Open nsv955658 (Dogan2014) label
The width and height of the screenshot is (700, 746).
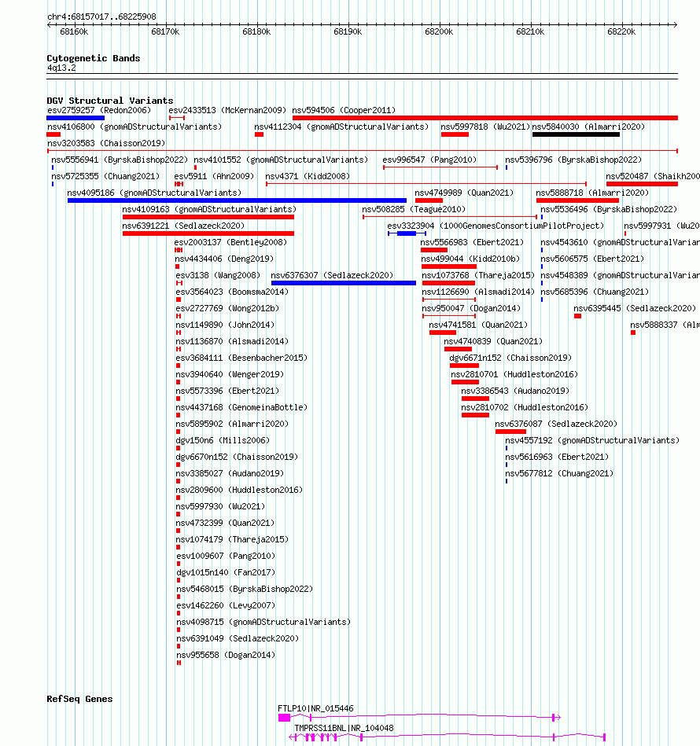(x=226, y=655)
